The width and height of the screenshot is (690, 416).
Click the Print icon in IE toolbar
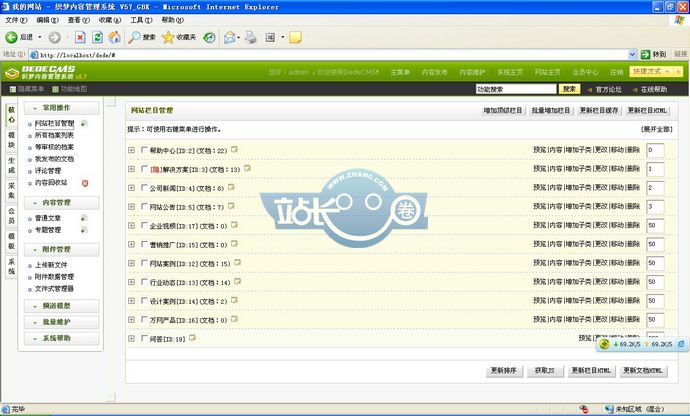click(x=251, y=37)
